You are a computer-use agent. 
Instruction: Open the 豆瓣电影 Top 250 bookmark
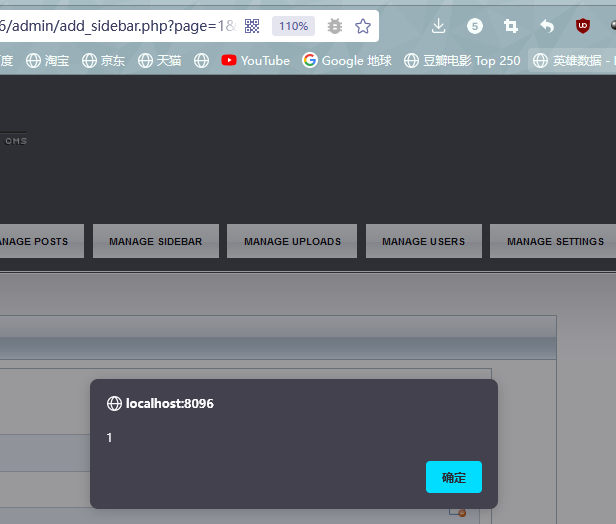tap(462, 60)
